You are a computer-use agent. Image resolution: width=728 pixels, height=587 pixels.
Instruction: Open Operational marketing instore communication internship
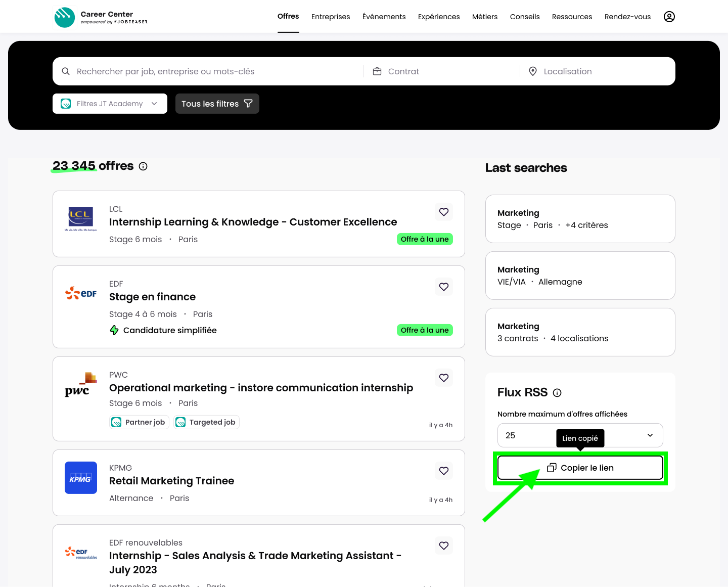(x=261, y=388)
